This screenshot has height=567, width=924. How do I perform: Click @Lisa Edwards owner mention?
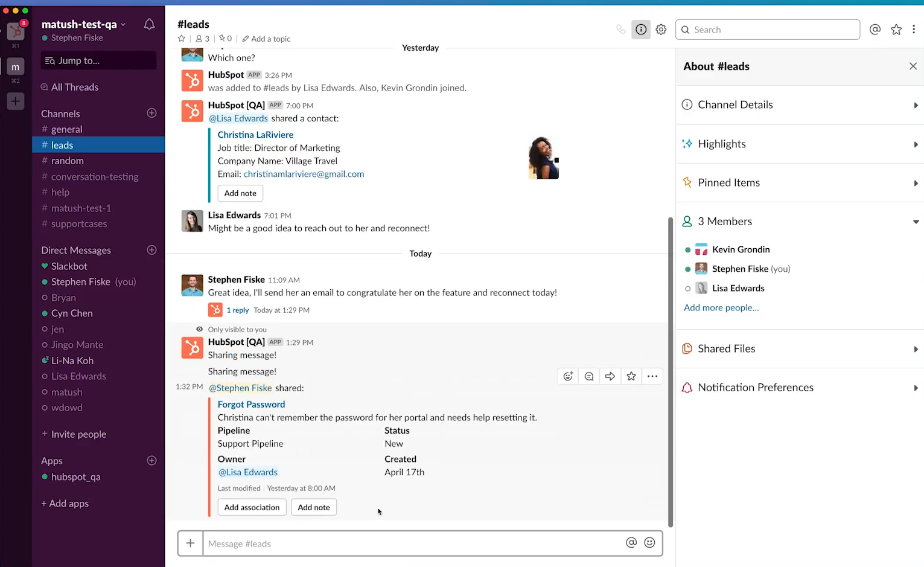(x=247, y=472)
